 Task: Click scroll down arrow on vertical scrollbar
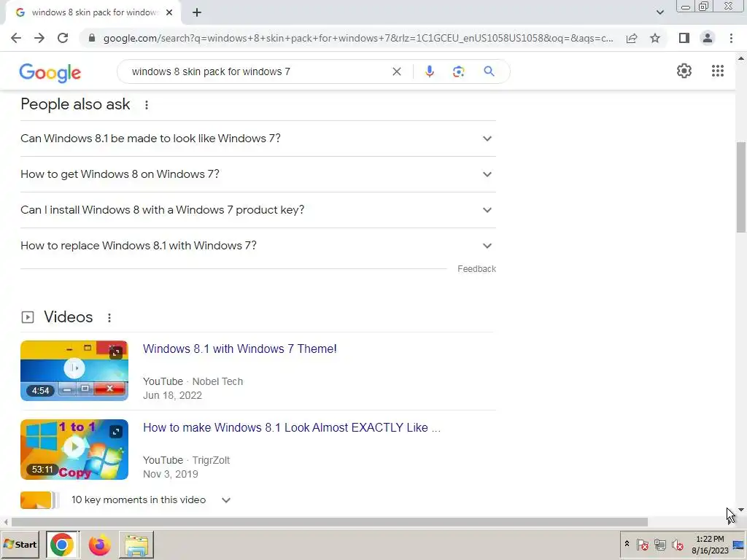pyautogui.click(x=741, y=510)
